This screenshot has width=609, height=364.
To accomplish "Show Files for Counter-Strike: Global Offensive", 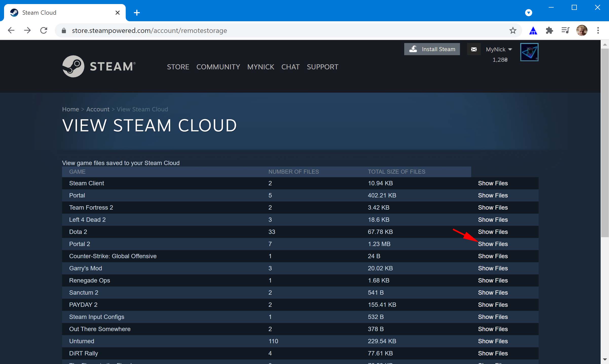I will point(493,256).
